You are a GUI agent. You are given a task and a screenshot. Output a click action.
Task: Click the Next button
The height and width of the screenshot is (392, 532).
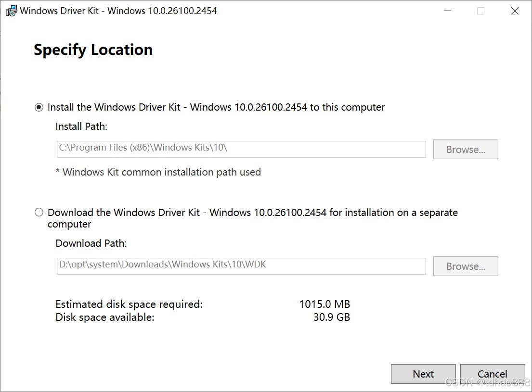pos(423,374)
